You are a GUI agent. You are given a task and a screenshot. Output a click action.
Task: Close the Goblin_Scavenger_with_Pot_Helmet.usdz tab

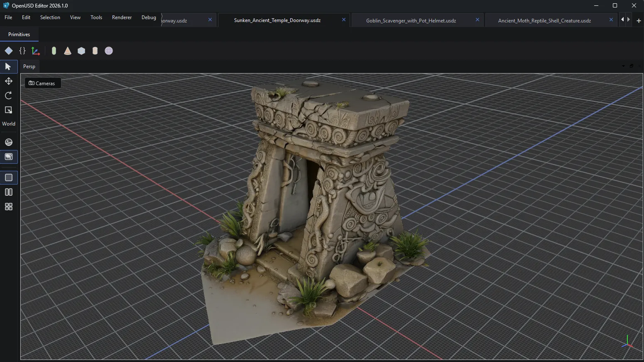[477, 20]
